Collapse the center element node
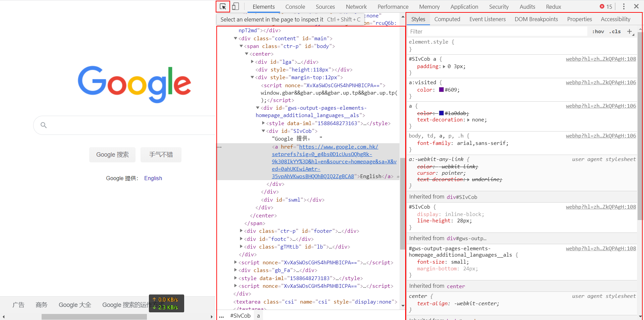Screen dimensions: 644x320 click(247, 54)
